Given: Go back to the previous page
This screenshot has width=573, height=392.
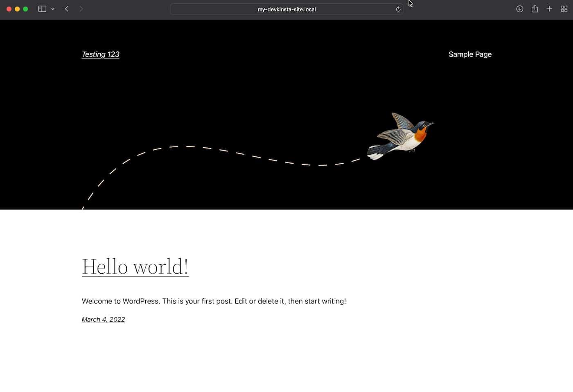Looking at the screenshot, I should (x=67, y=9).
